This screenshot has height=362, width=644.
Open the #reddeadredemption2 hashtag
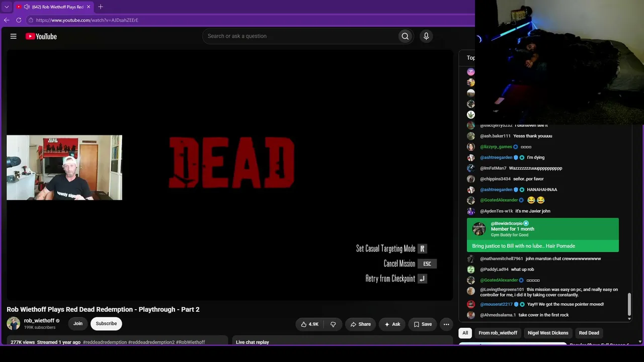pos(151,342)
